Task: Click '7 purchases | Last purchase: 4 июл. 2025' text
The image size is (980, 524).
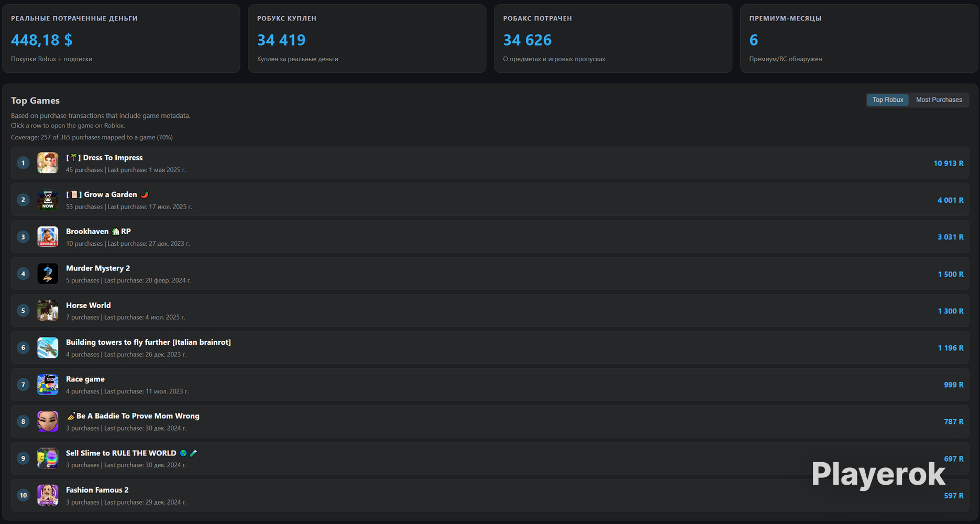Action: coord(126,318)
